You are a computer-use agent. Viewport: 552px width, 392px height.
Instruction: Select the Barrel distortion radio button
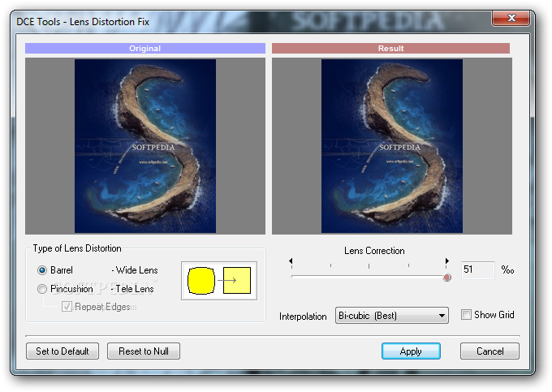42,270
